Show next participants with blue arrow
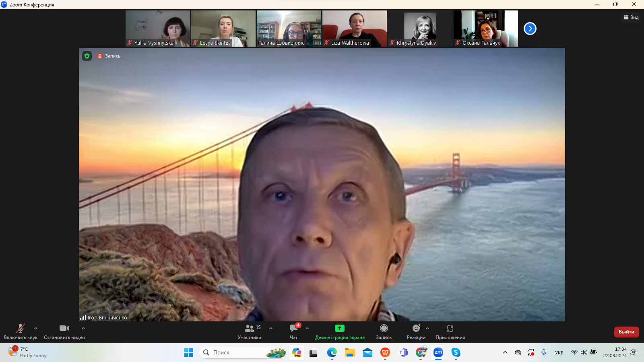Image resolution: width=644 pixels, height=362 pixels. pos(530,29)
